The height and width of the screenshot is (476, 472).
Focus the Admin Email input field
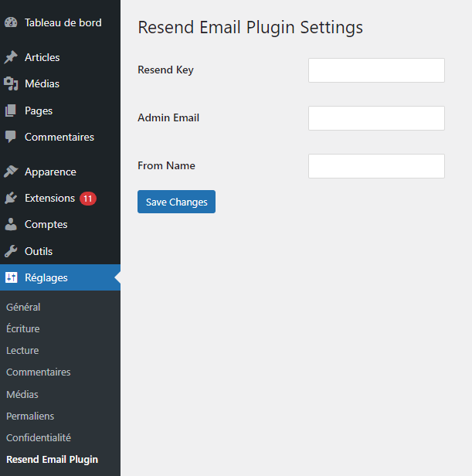[376, 118]
